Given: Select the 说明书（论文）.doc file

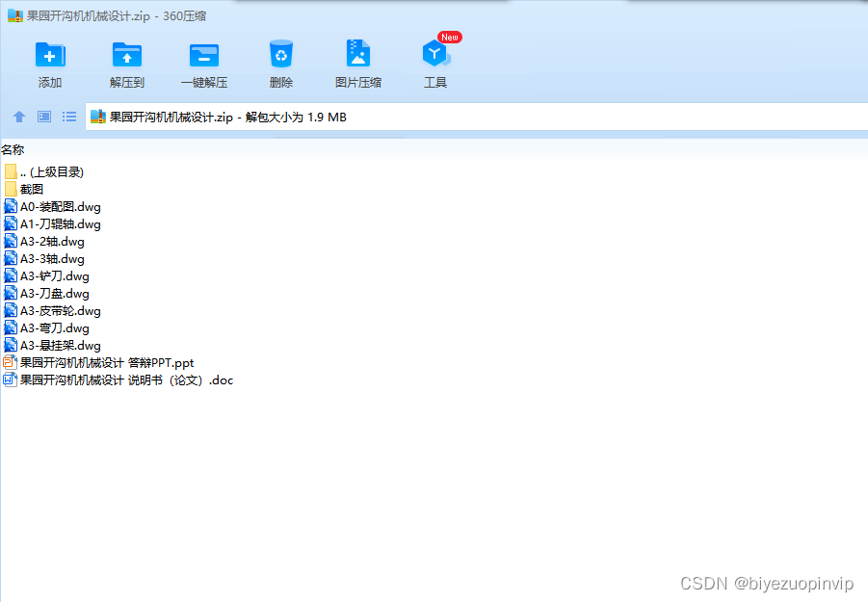Looking at the screenshot, I should click(x=118, y=380).
